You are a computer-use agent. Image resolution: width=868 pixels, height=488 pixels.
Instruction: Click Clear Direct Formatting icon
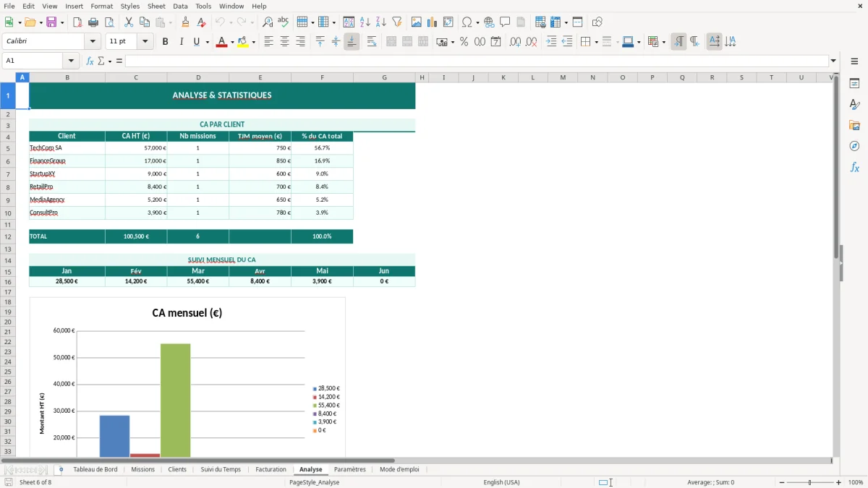click(202, 22)
